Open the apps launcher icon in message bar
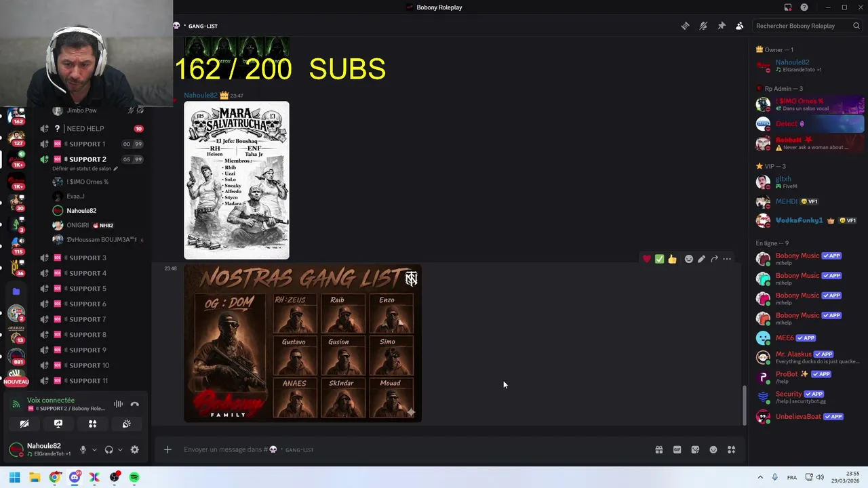 pos(732,449)
